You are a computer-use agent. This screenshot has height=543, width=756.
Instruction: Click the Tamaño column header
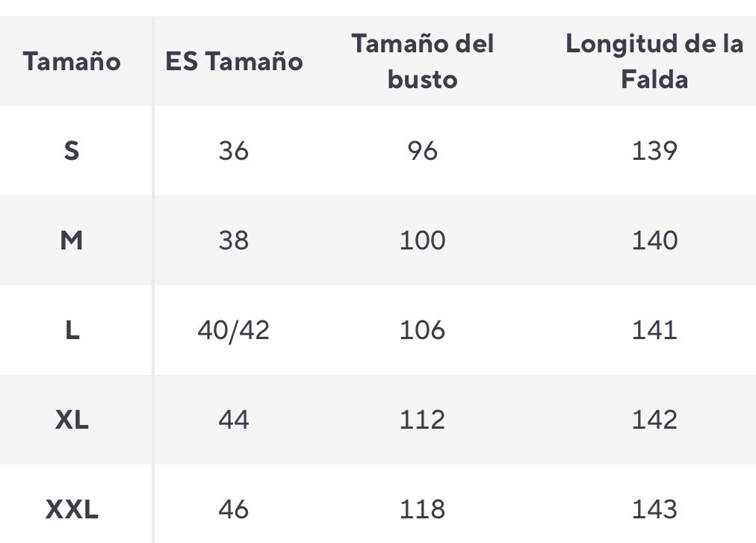(72, 61)
